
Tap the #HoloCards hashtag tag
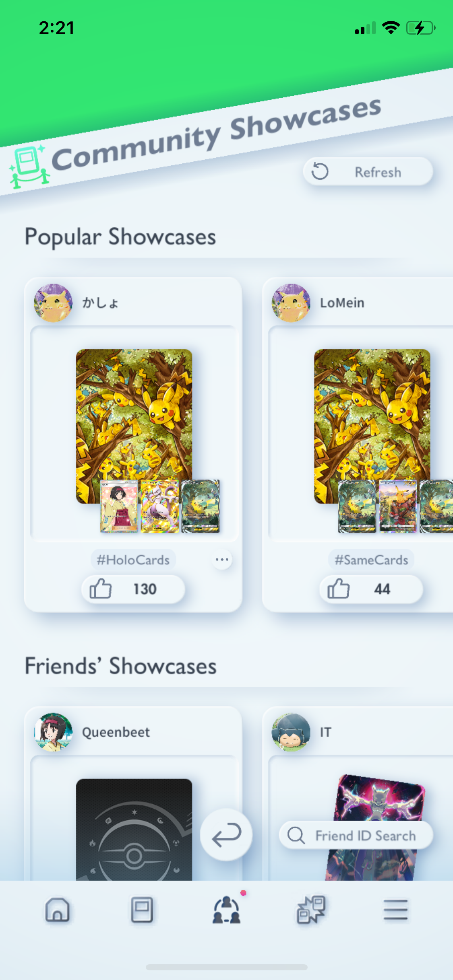[133, 560]
